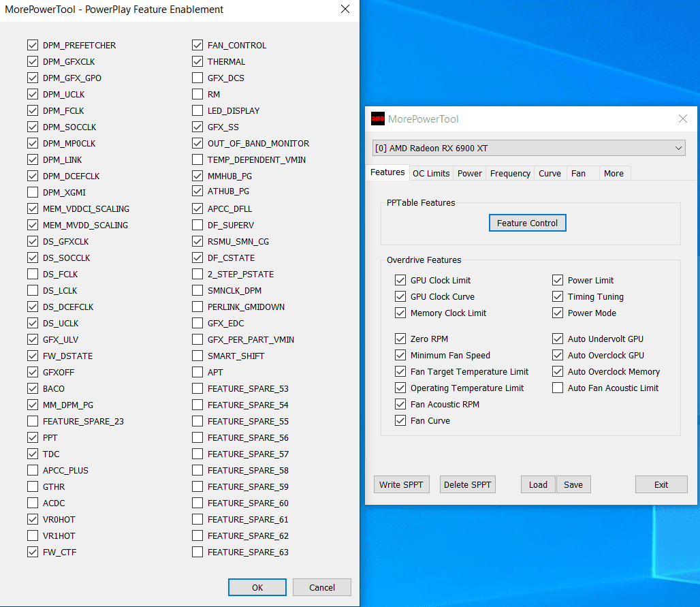The image size is (700, 607).
Task: Click Delete SPPT button
Action: click(x=467, y=484)
